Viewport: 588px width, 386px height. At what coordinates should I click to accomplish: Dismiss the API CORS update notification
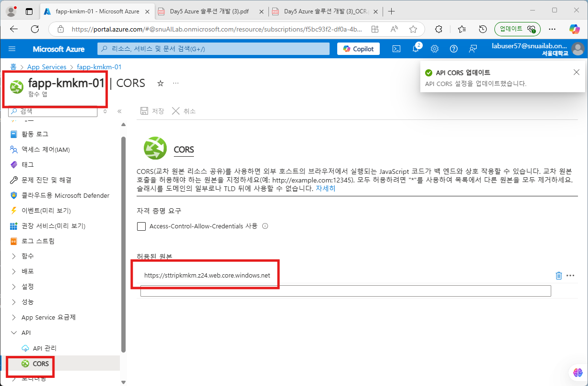(577, 72)
